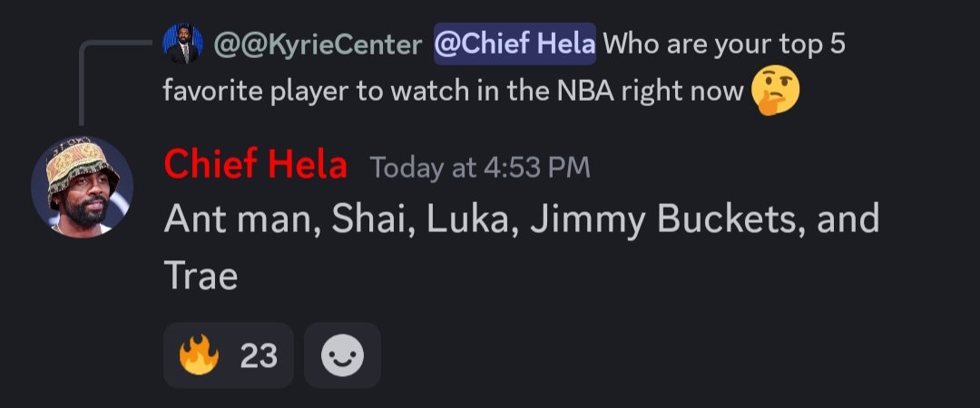
Task: Click the reaction count number 23
Action: coord(259,357)
